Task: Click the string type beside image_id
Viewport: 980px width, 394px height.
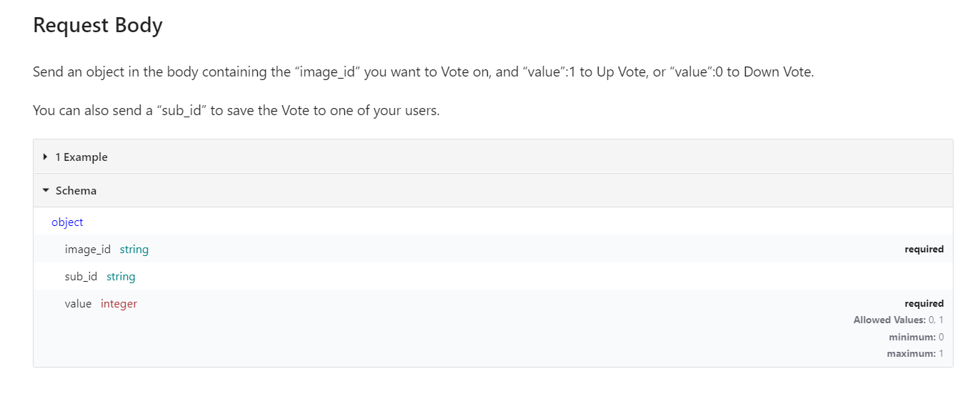Action: (134, 250)
